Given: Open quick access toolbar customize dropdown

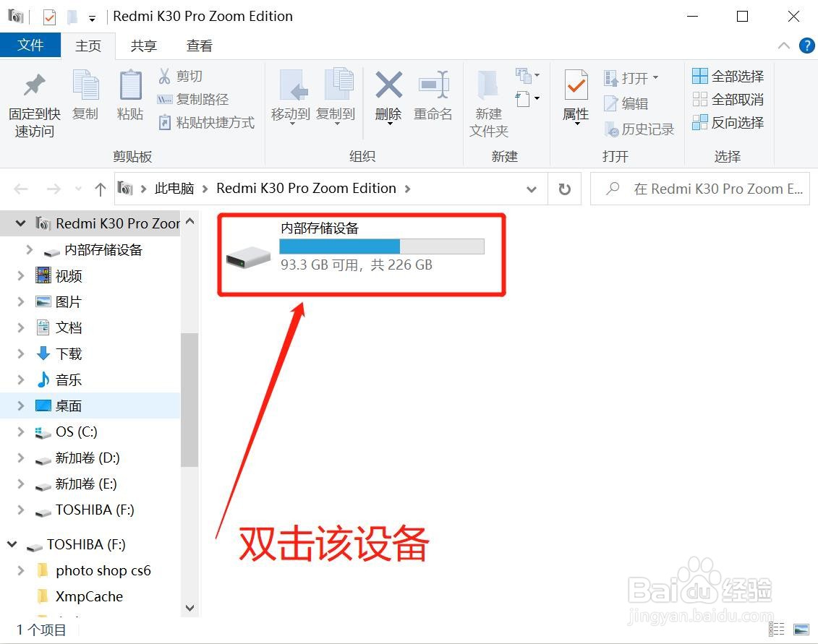Looking at the screenshot, I should 92,18.
